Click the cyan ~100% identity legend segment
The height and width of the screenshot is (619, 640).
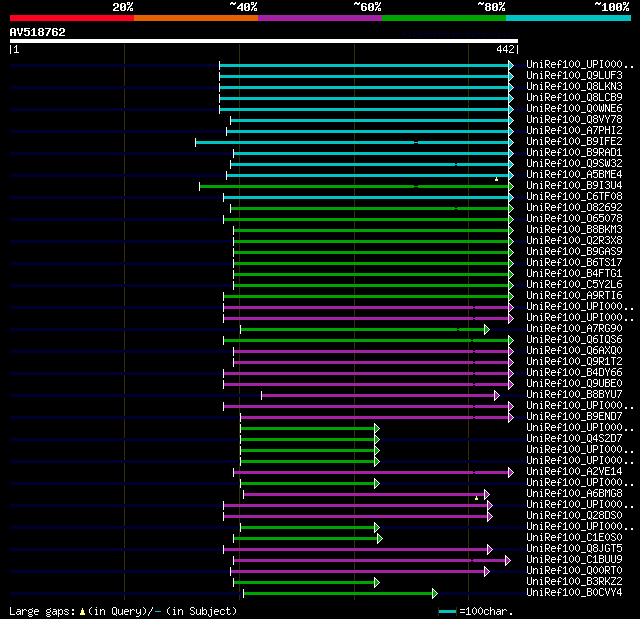pos(568,18)
